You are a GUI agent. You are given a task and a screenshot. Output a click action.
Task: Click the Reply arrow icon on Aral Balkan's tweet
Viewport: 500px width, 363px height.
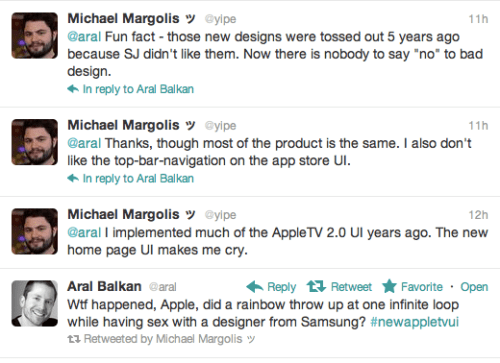pos(255,287)
